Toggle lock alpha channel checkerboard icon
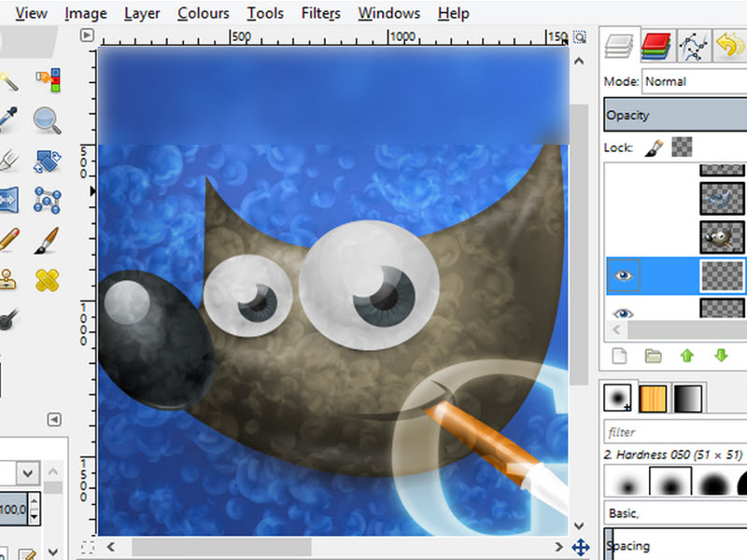Screen dimensions: 747x560 [x=682, y=147]
